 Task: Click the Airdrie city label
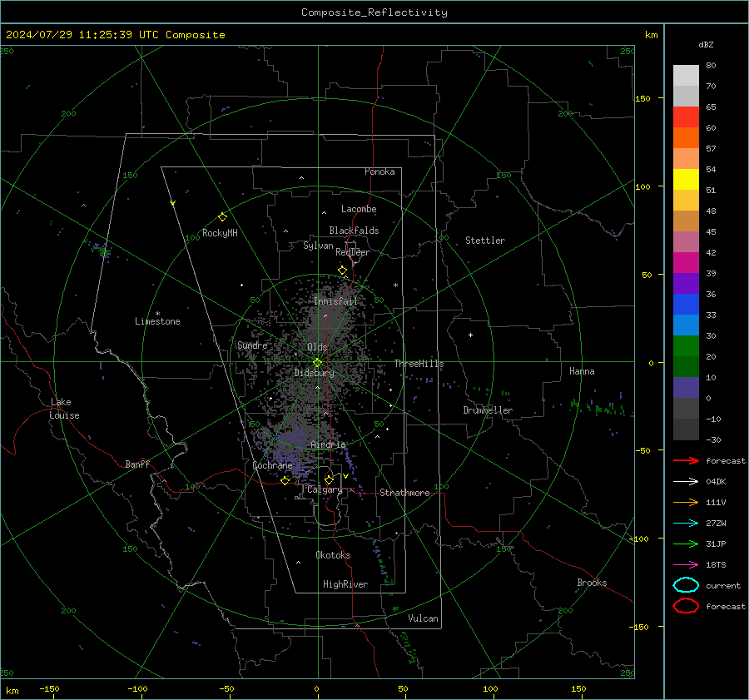328,444
